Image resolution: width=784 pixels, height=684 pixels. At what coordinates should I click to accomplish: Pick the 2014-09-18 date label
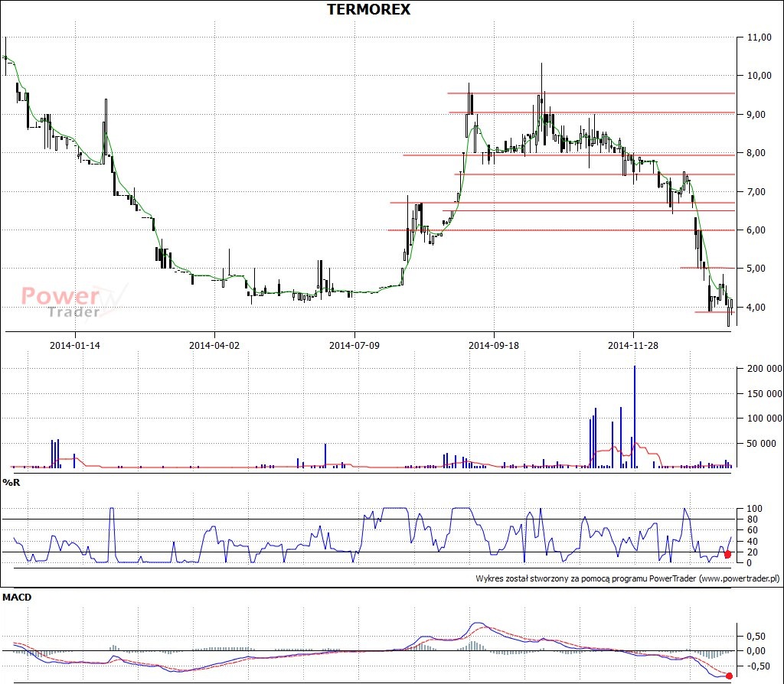[x=494, y=345]
